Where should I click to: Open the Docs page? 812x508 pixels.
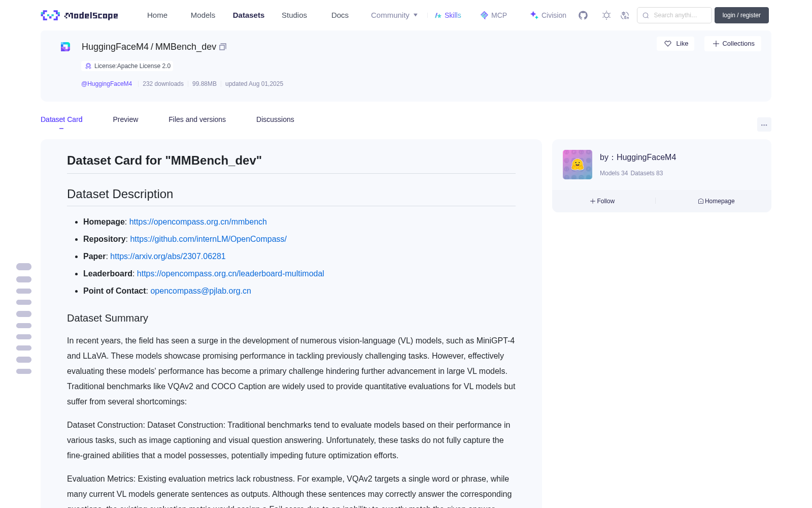pyautogui.click(x=340, y=15)
